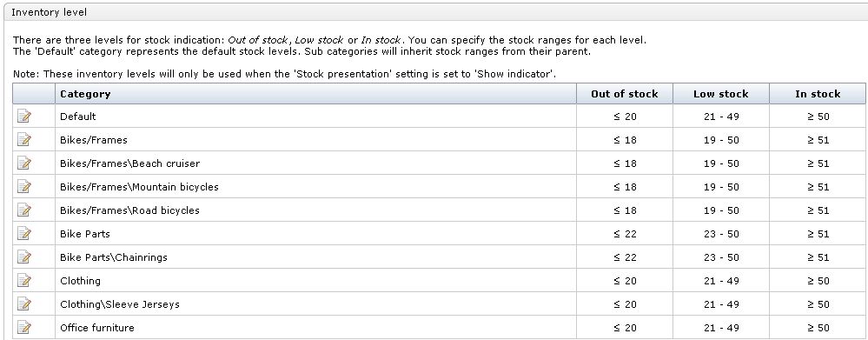Screen dimensions: 868x340
Task: Edit the Bikes/Frames inventory levels
Action: [x=24, y=139]
